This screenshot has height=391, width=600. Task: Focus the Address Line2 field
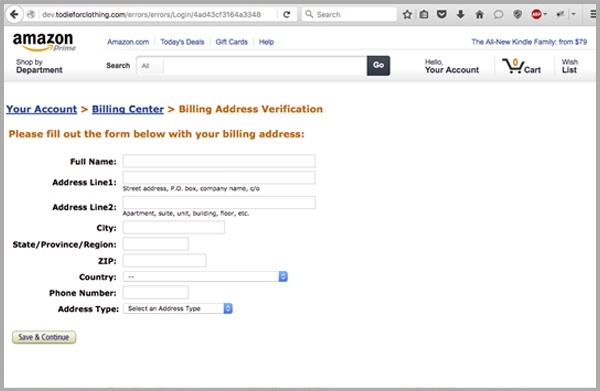(219, 202)
